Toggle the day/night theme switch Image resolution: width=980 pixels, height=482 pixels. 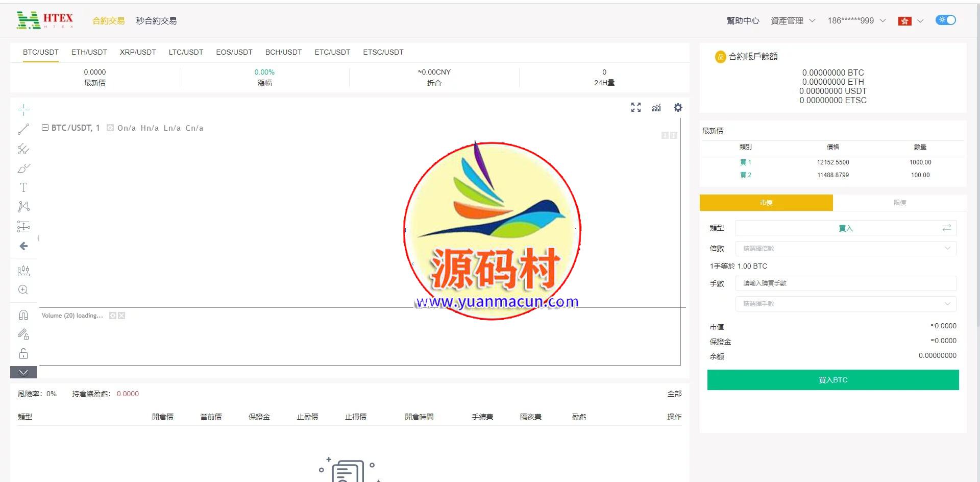click(x=945, y=20)
